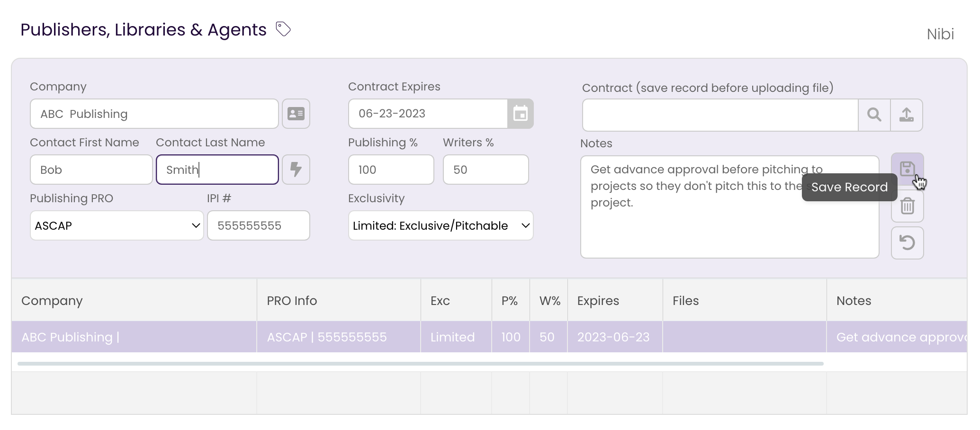Click the Save Record disk icon

pos(907,169)
